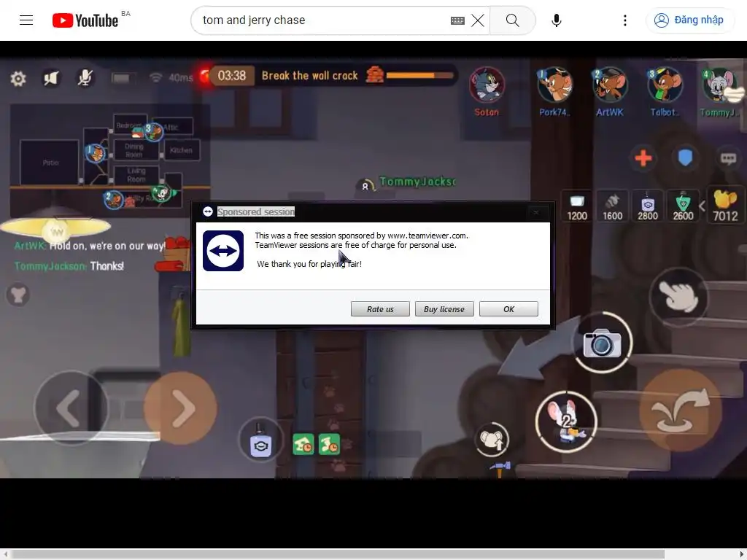The height and width of the screenshot is (560, 747).
Task: Tap the blue shield icon
Action: coord(685,157)
